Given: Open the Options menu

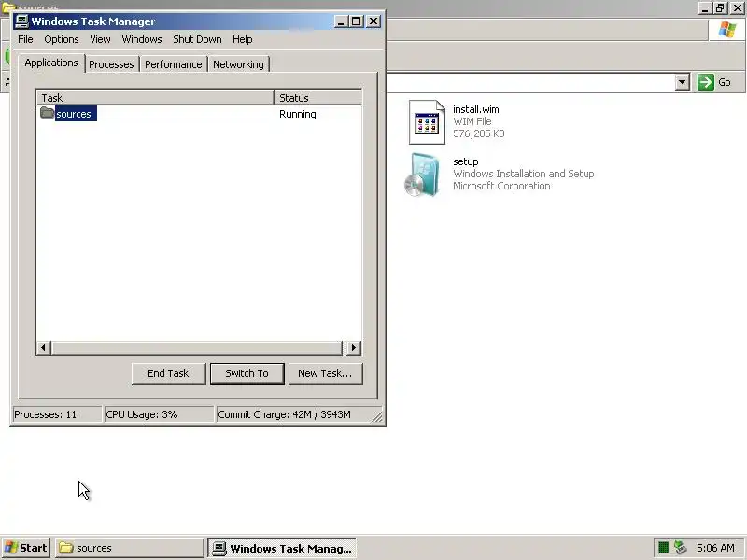Looking at the screenshot, I should click(x=62, y=39).
